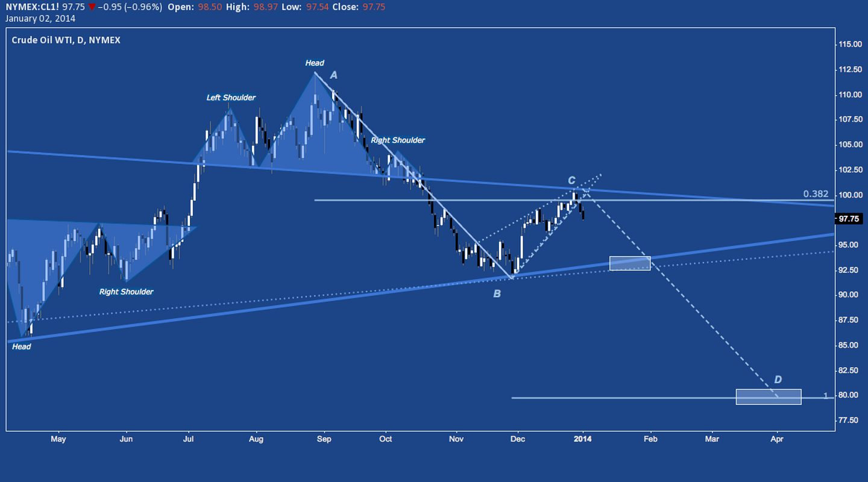Click the Crude Oil WTI, D, NYMEX title
Screen dimensions: 868x482
tap(66, 40)
